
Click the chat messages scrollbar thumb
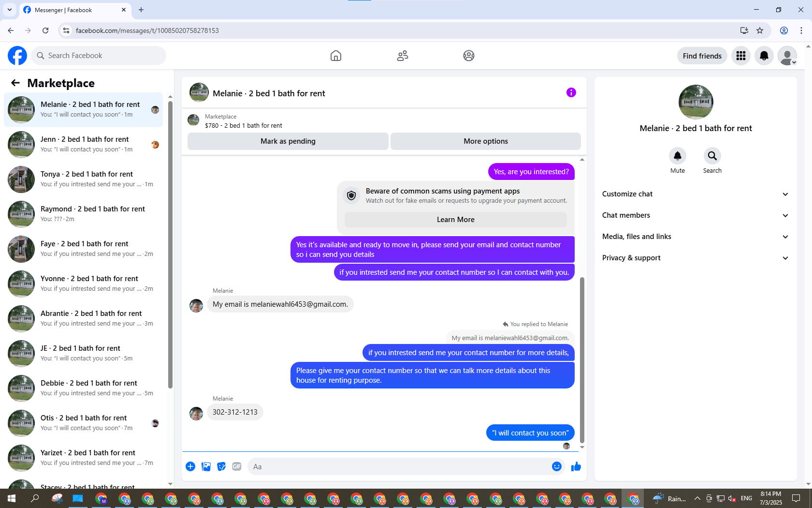(x=582, y=360)
